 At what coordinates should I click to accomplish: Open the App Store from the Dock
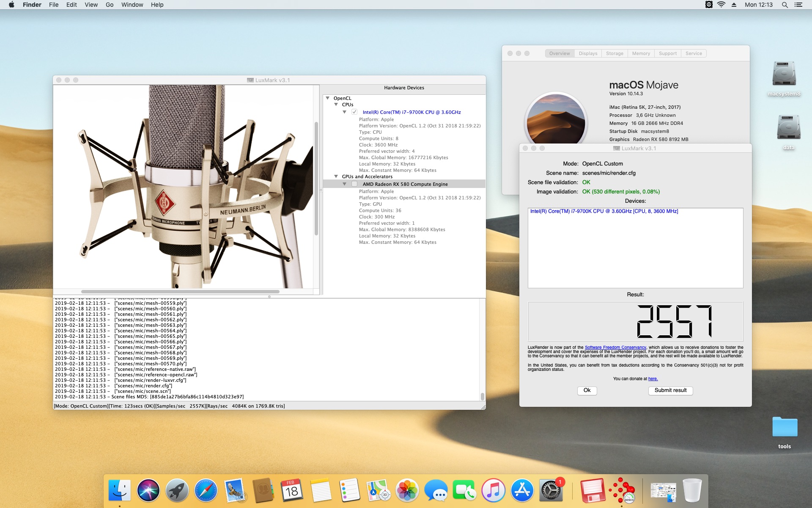click(522, 490)
